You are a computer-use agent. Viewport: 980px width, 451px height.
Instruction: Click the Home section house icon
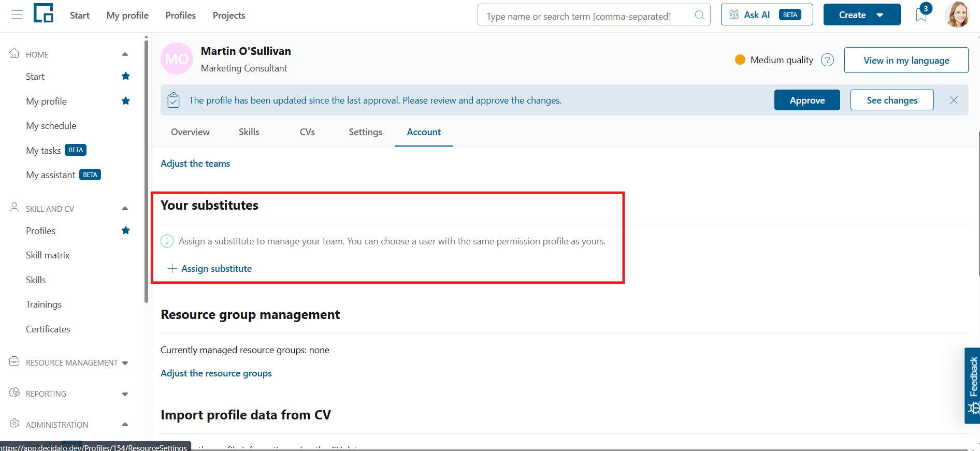pos(15,53)
